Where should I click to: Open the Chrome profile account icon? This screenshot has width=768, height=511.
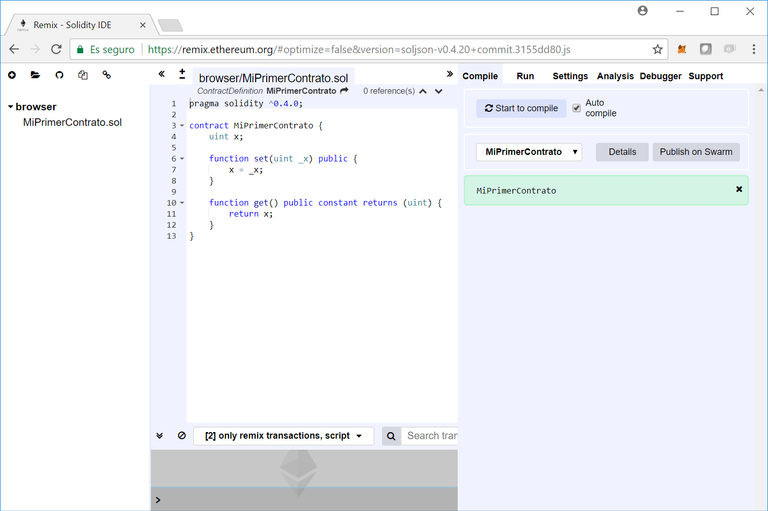coord(643,11)
